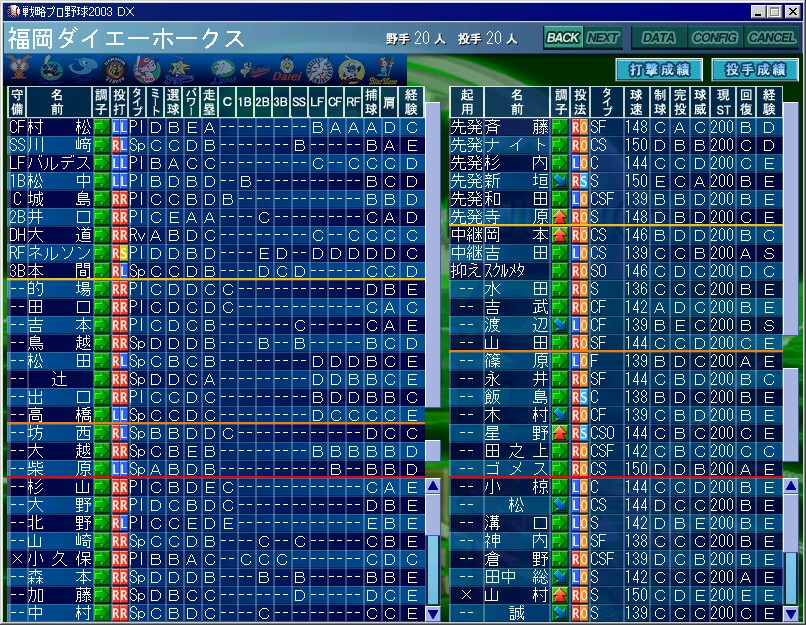Click blue down-arrow condition icon for 新垣
806x625 pixels.
pos(560,181)
